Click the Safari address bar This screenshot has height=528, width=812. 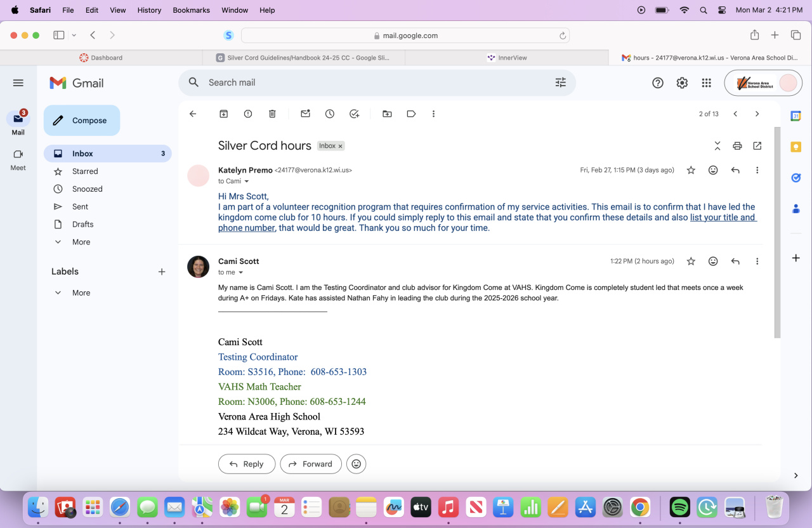(x=405, y=36)
